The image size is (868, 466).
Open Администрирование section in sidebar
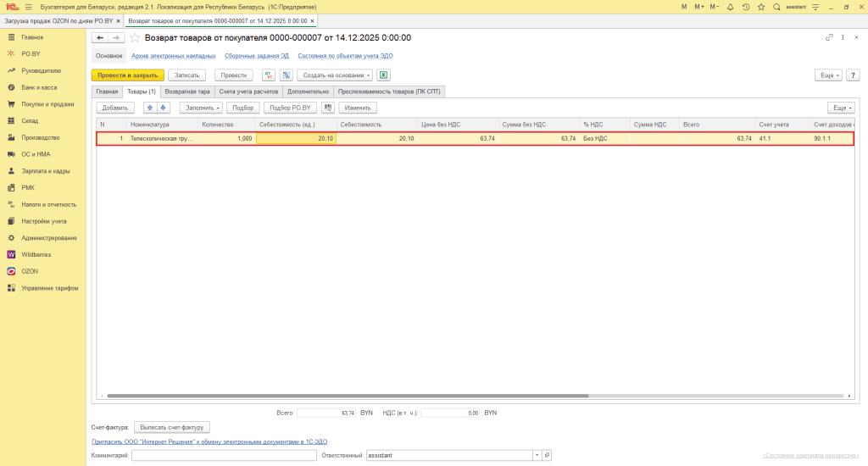[48, 238]
